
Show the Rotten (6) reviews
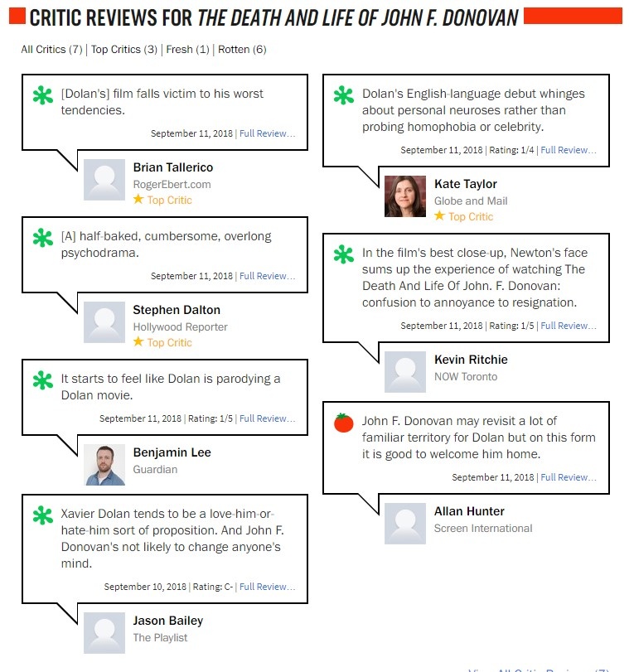pyautogui.click(x=242, y=50)
